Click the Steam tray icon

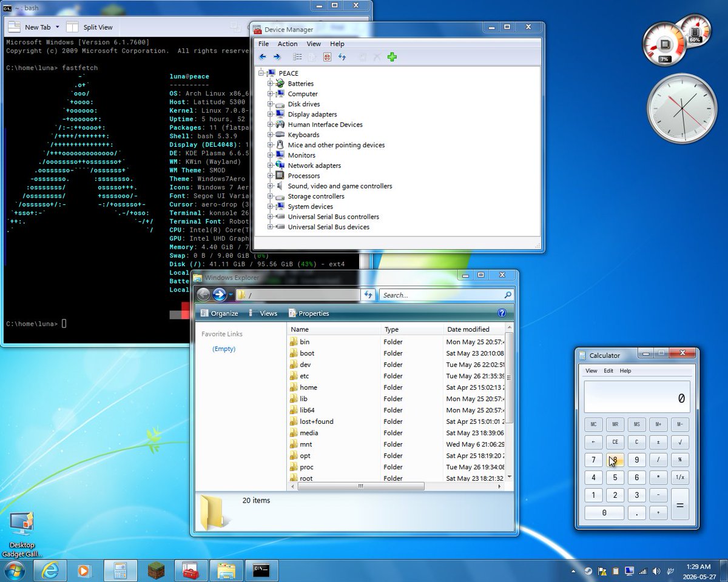[588, 571]
